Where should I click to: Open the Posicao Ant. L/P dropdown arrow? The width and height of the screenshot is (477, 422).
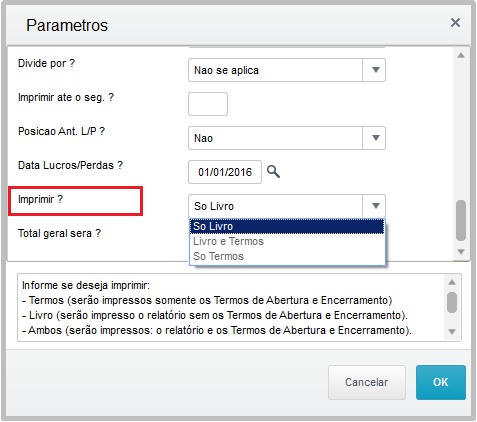(x=376, y=138)
